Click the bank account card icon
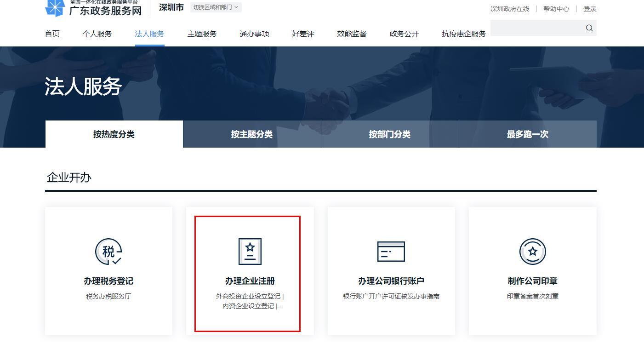The width and height of the screenshot is (644, 344). coord(391,252)
